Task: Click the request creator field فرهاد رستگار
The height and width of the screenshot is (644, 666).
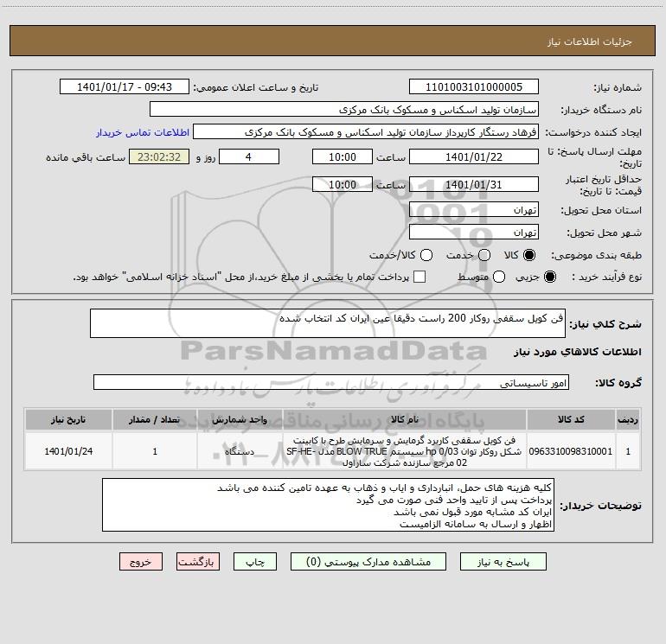Action: (366, 132)
